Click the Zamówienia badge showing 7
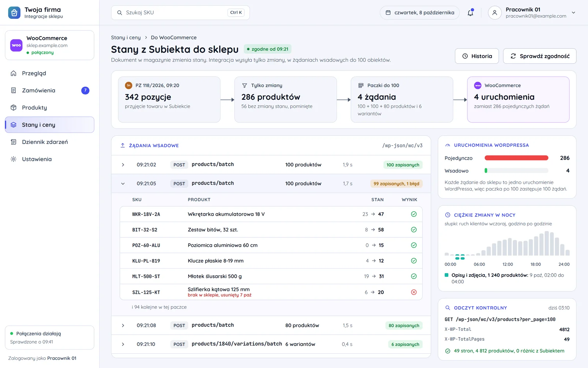Viewport: 588px width, 368px height. pyautogui.click(x=85, y=91)
